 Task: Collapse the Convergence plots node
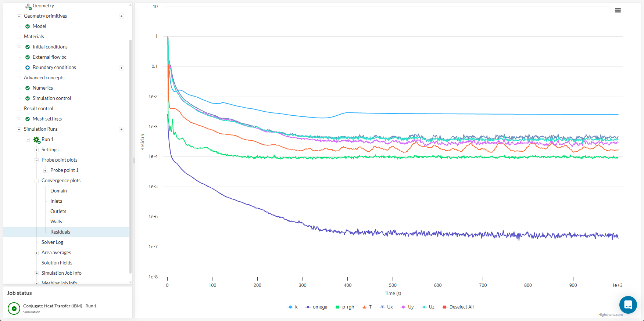click(36, 181)
